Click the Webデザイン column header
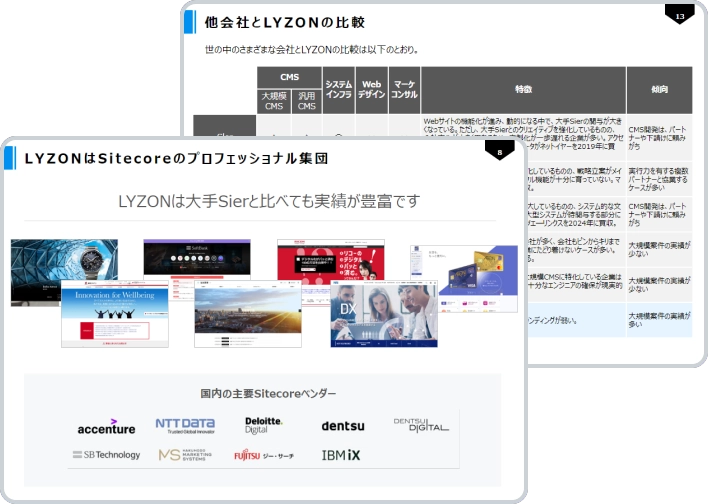This screenshot has width=708, height=504. click(372, 90)
